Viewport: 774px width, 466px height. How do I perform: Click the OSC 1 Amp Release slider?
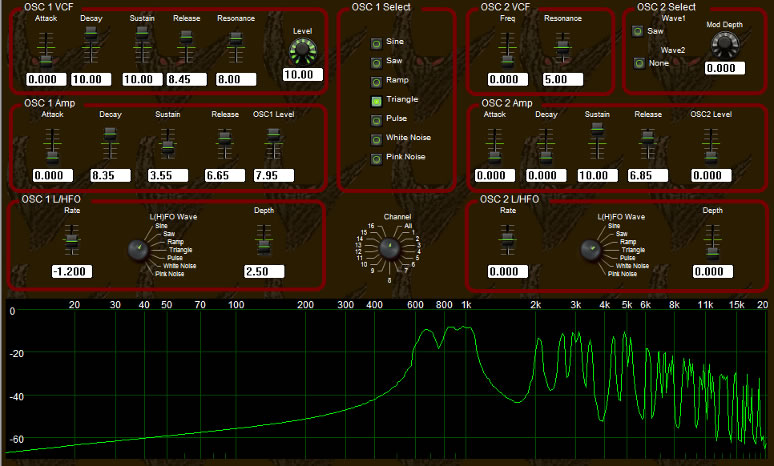point(225,144)
